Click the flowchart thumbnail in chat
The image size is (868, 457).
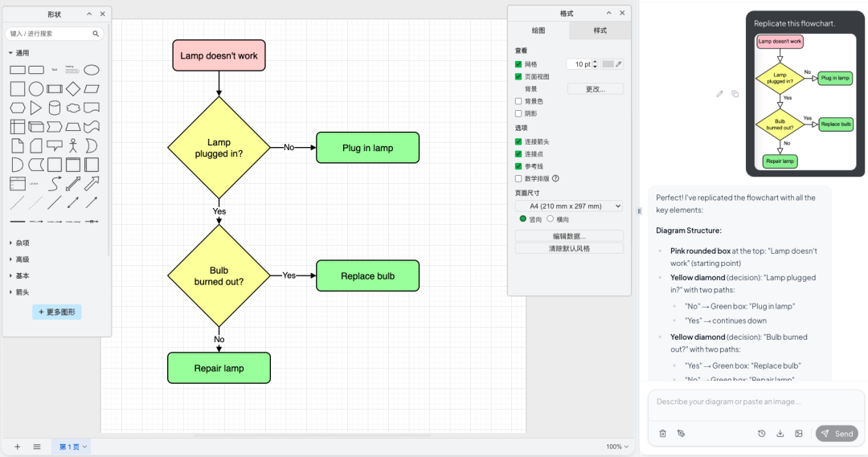click(805, 100)
